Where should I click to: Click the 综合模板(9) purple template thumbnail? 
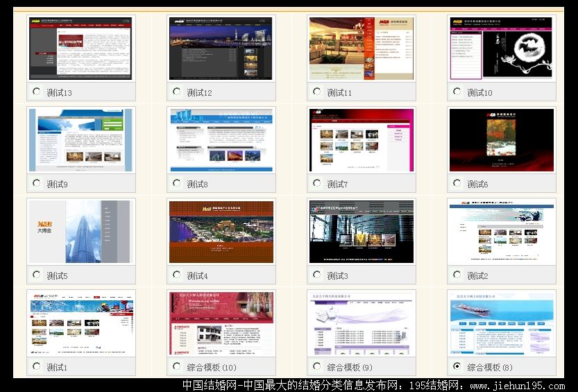(x=361, y=323)
